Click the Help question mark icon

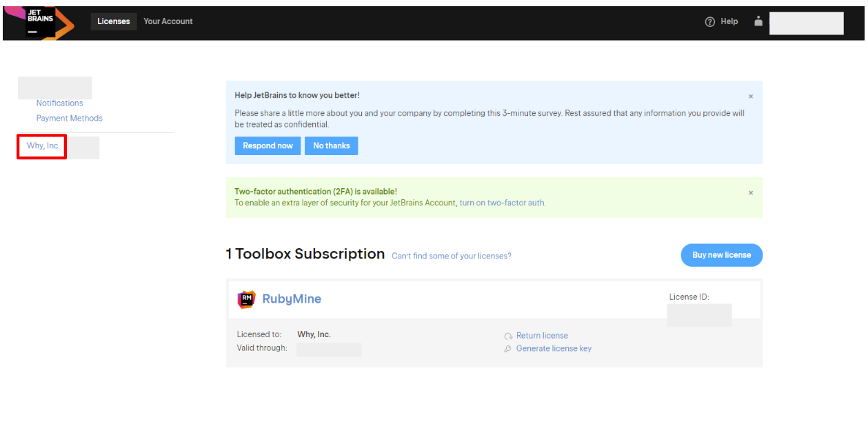click(710, 21)
